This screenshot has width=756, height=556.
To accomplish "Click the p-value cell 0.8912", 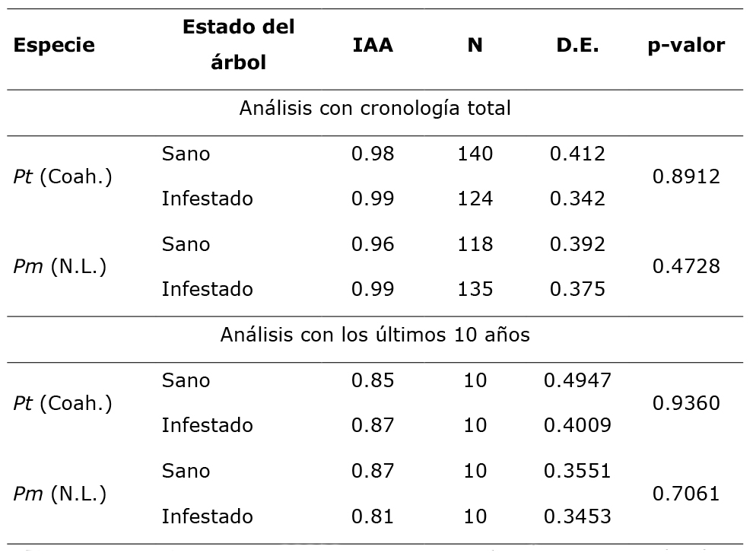I will tap(686, 176).
